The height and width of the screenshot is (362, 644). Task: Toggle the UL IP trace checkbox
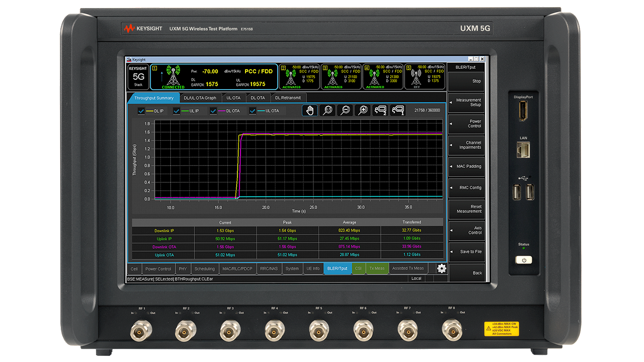click(x=176, y=111)
